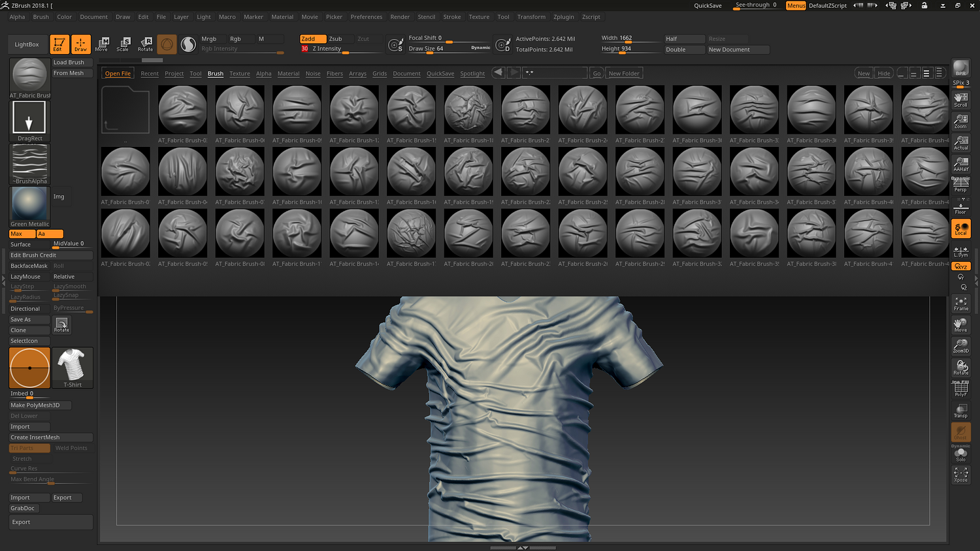The height and width of the screenshot is (551, 980).
Task: Open the Green Metallic material selector
Action: pos(29,206)
